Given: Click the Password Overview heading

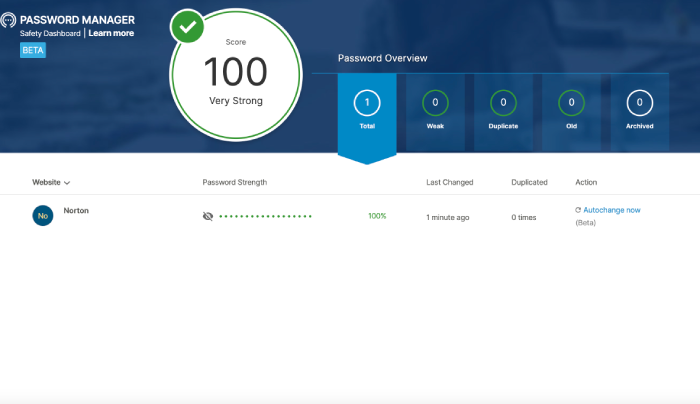Looking at the screenshot, I should (383, 58).
